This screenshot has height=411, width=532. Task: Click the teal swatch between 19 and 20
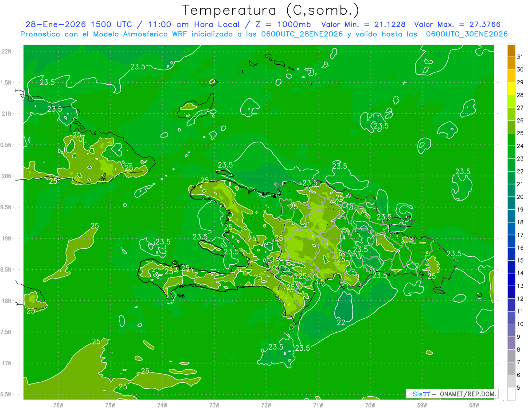[x=511, y=204]
